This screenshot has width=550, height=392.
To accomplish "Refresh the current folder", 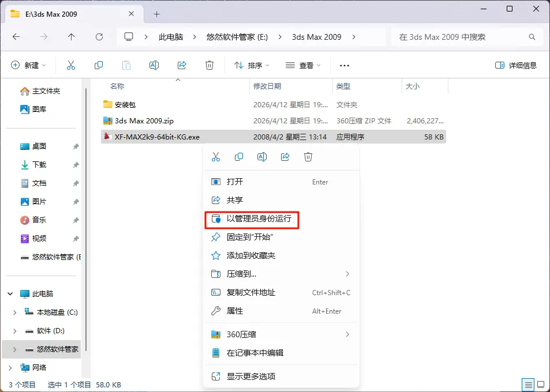I will point(99,37).
